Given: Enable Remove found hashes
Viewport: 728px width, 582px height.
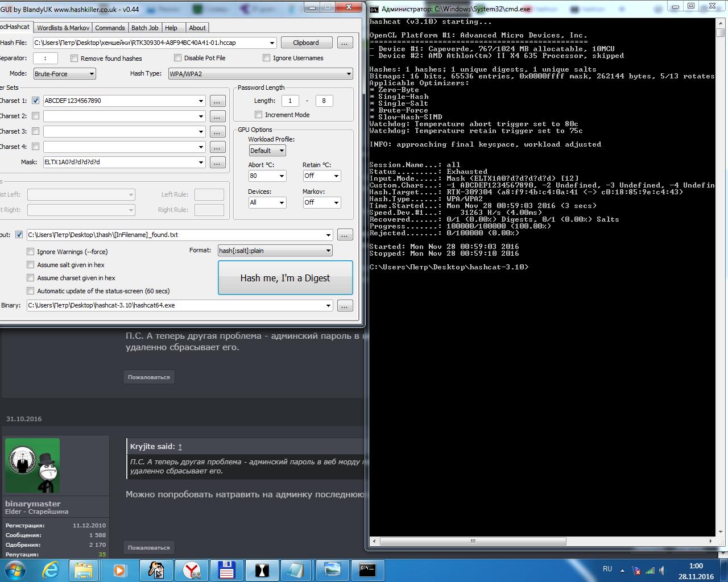Looking at the screenshot, I should pos(74,58).
